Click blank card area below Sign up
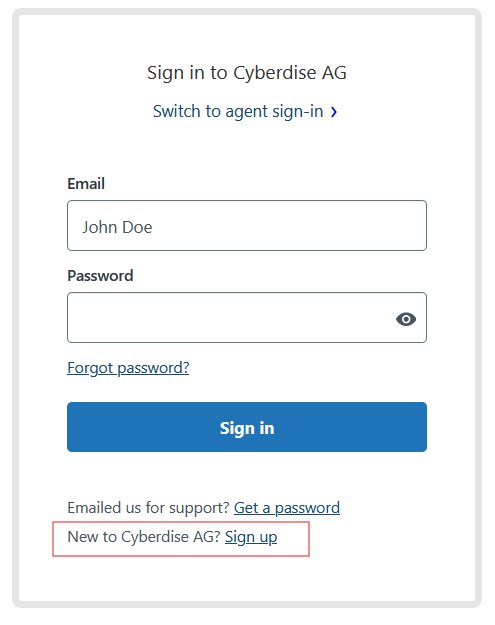 (x=247, y=578)
